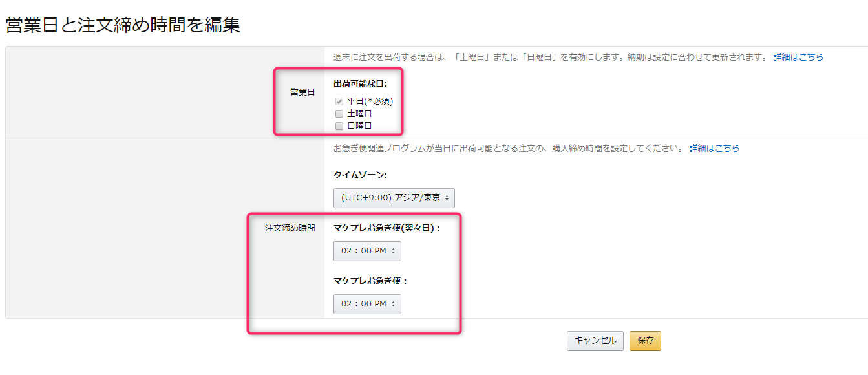Click the 注文締め時間 section label
This screenshot has height=375, width=868.
290,228
